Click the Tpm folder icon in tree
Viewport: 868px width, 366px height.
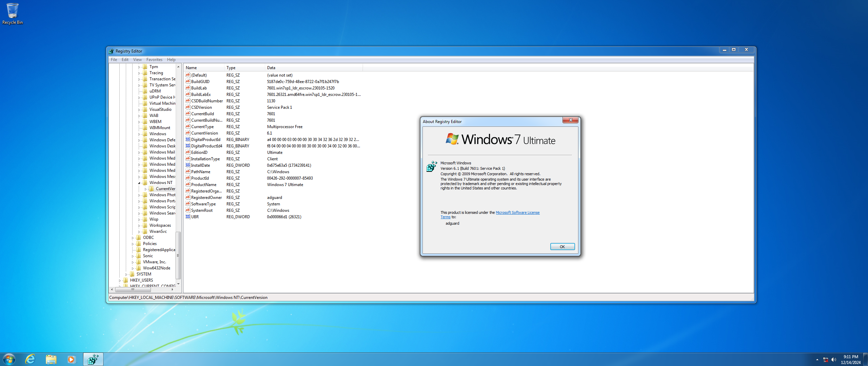tap(145, 67)
